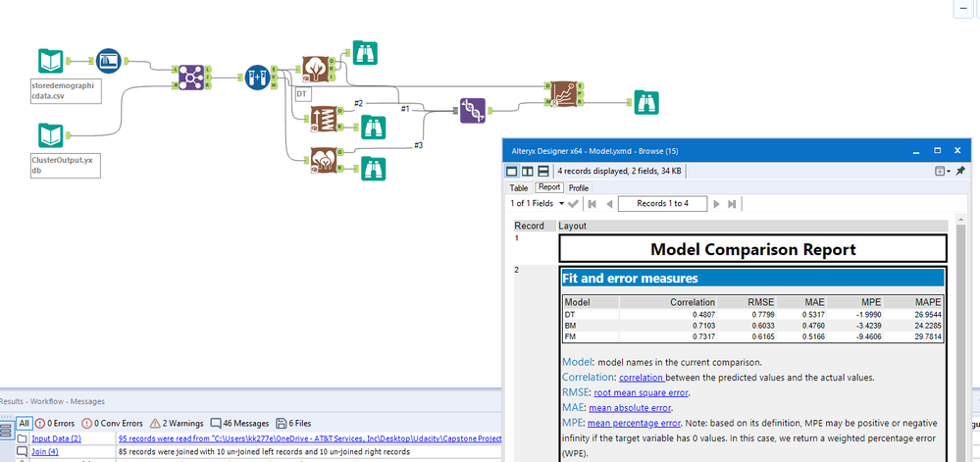Click the Record column header
980x462 pixels.
(535, 226)
